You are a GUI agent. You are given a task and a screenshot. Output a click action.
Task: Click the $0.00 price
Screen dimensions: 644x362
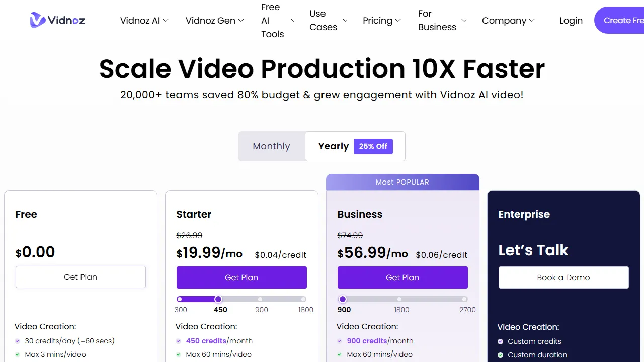[35, 252]
